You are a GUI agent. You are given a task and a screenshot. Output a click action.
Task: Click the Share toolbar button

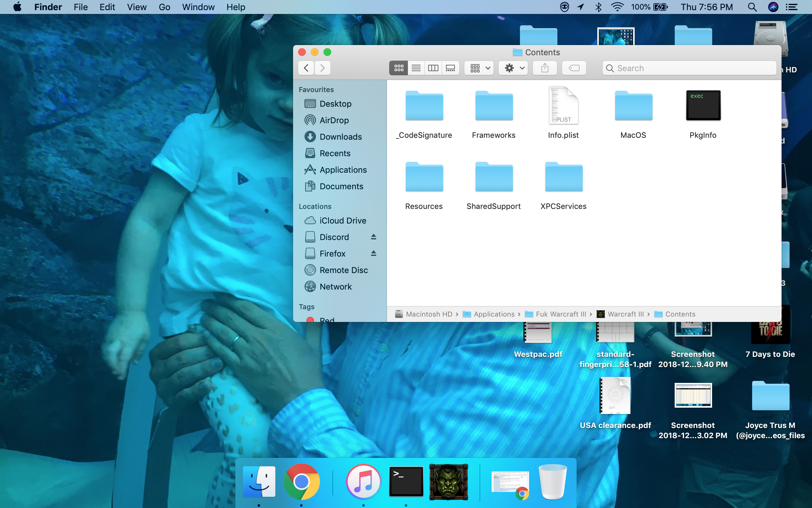click(545, 68)
